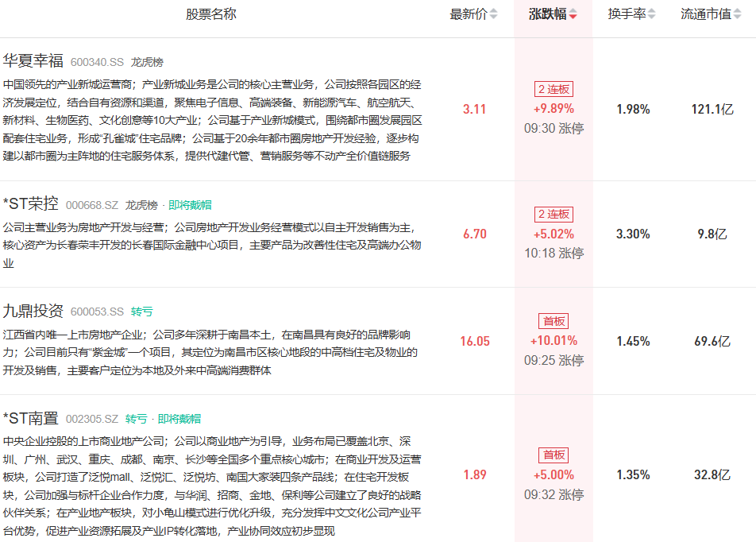The height and width of the screenshot is (542, 756).
Task: Click 转亏 tag on 九鼎投资
Action: pos(141,312)
